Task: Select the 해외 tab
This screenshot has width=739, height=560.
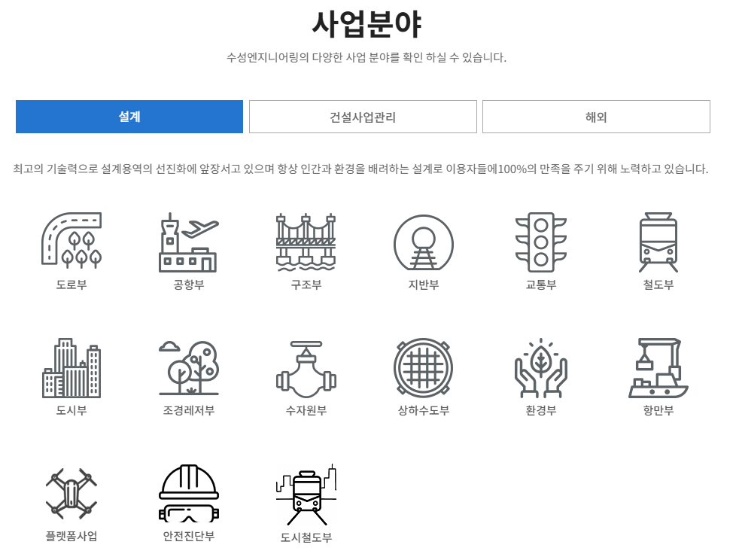Action: (x=596, y=117)
